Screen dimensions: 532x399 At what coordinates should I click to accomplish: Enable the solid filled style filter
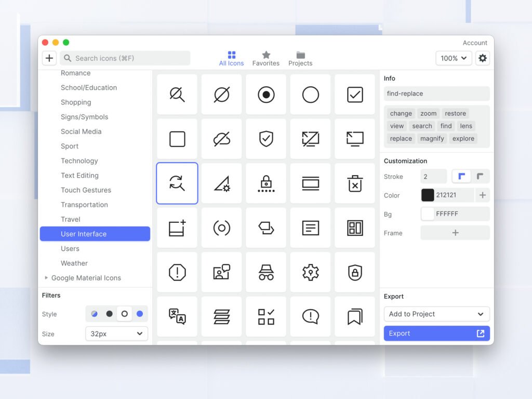click(109, 314)
